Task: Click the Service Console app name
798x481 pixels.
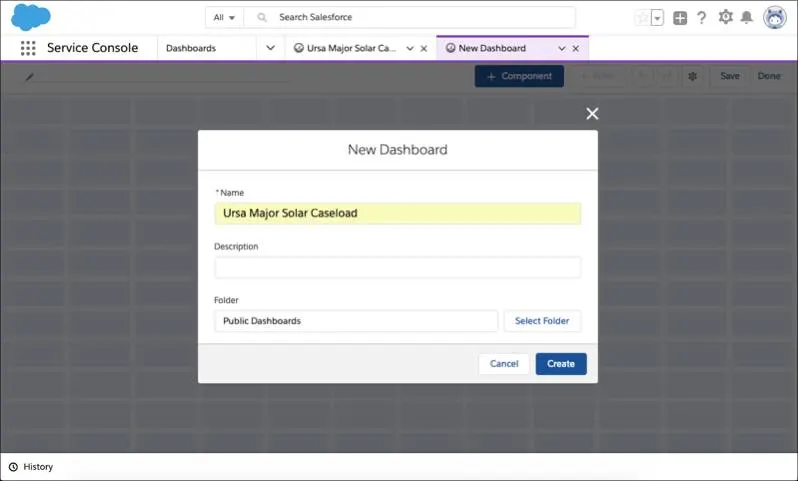Action: (93, 48)
